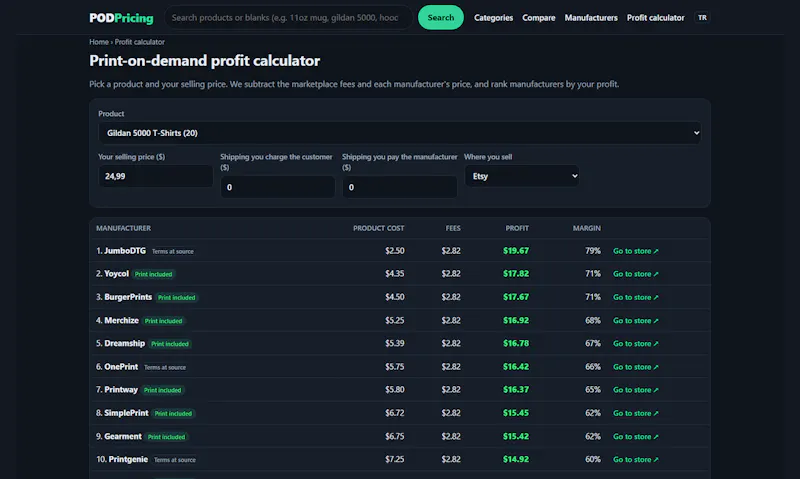
Task: Click the $7.25 product cost value
Action: (x=394, y=460)
